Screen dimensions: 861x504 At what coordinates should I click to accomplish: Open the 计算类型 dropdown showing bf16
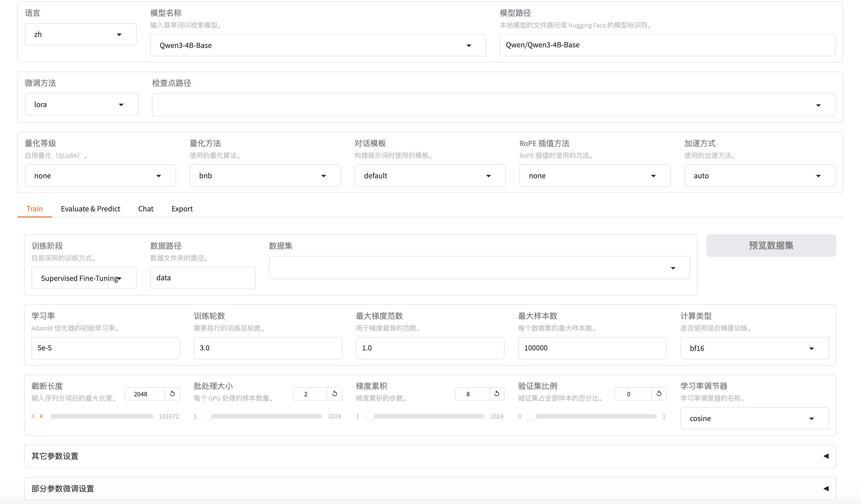(754, 348)
